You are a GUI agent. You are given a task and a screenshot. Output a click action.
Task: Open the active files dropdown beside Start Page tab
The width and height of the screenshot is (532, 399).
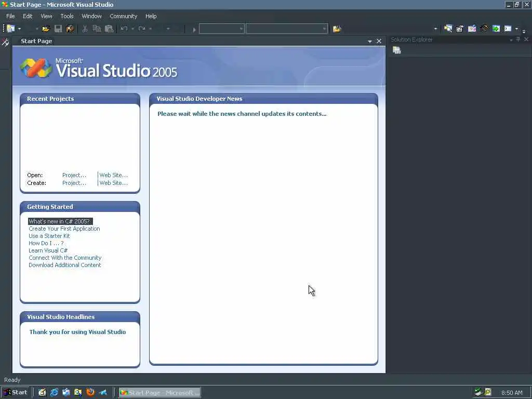370,42
